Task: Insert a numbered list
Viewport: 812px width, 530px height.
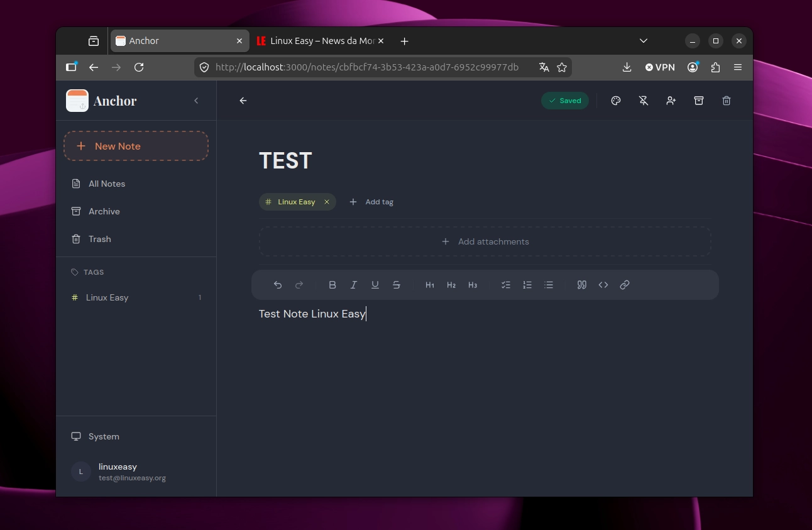Action: [x=527, y=285]
